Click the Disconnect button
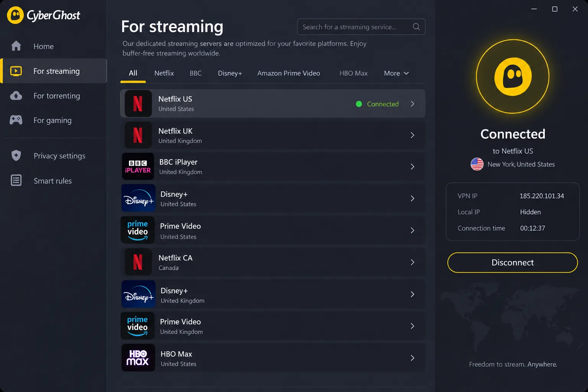The height and width of the screenshot is (392, 588). click(513, 263)
